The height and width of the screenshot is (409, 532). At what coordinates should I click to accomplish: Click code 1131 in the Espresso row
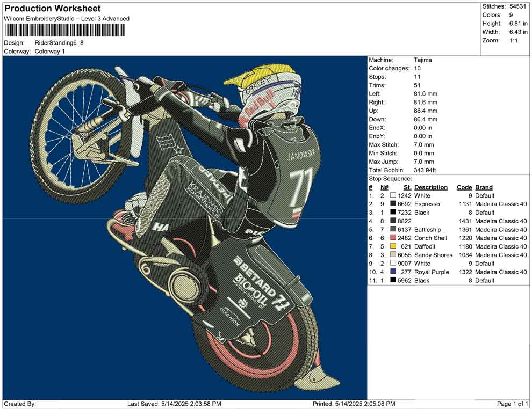click(465, 204)
